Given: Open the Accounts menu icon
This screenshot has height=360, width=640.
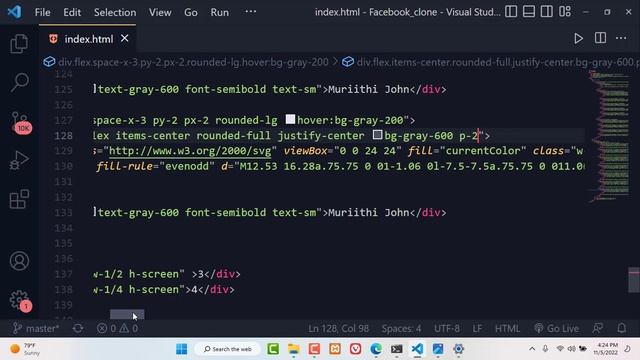Looking at the screenshot, I should 19,261.
